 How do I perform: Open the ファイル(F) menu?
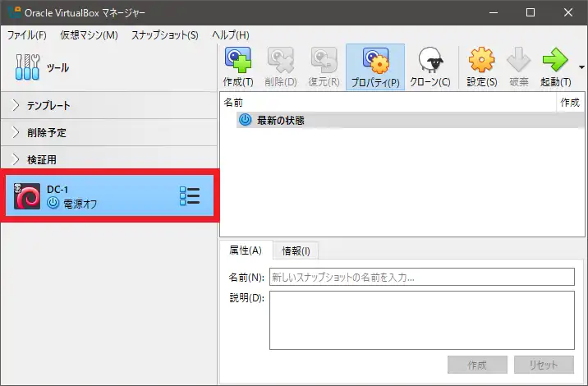coord(26,35)
